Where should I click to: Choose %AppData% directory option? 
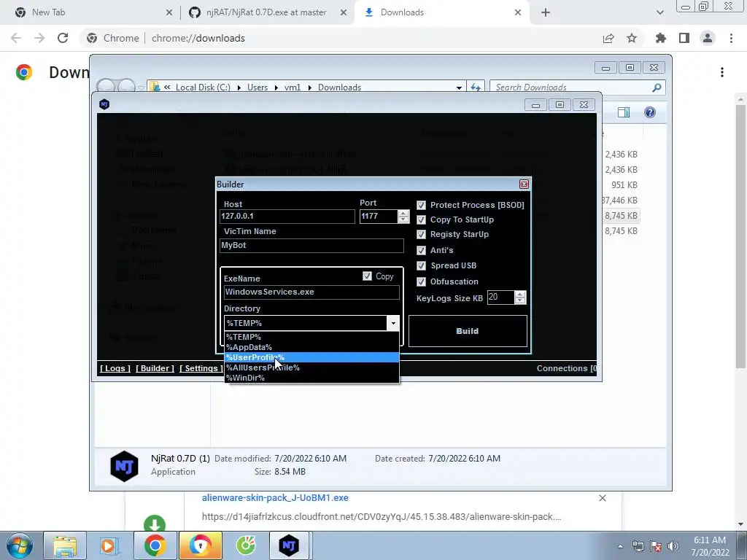pos(311,347)
